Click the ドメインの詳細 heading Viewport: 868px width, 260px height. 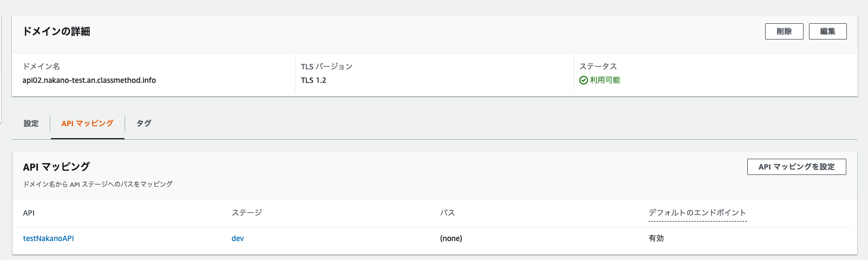tap(56, 31)
